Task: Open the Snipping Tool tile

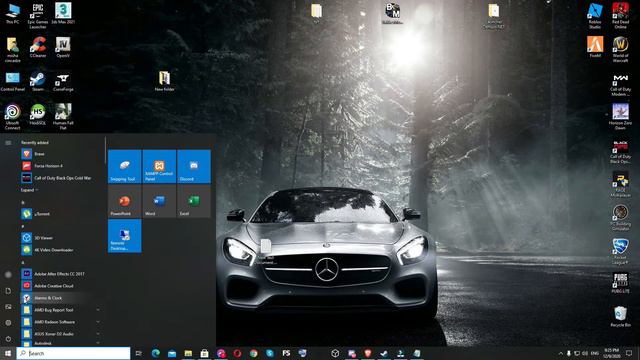Action: (x=124, y=167)
